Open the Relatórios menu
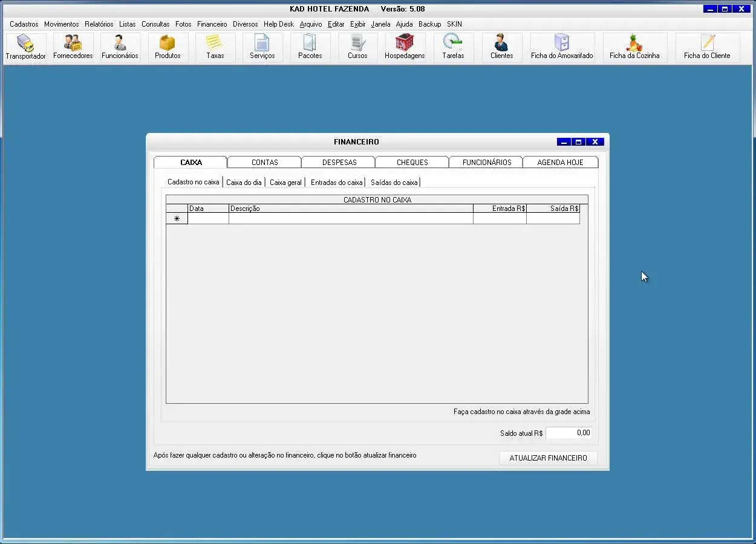 (x=99, y=24)
